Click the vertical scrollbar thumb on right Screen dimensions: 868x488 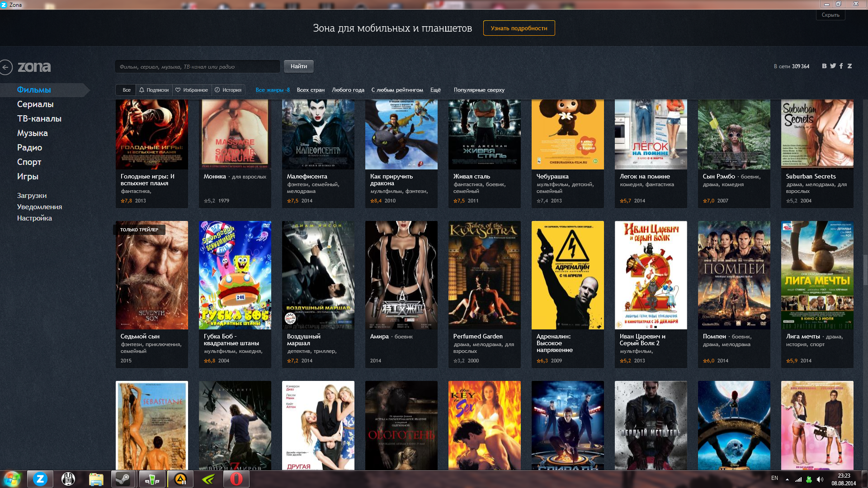pos(865,269)
